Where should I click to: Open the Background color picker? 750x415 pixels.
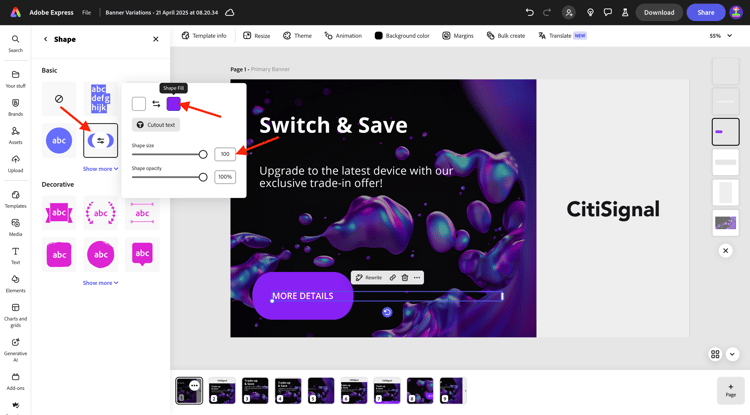point(402,36)
